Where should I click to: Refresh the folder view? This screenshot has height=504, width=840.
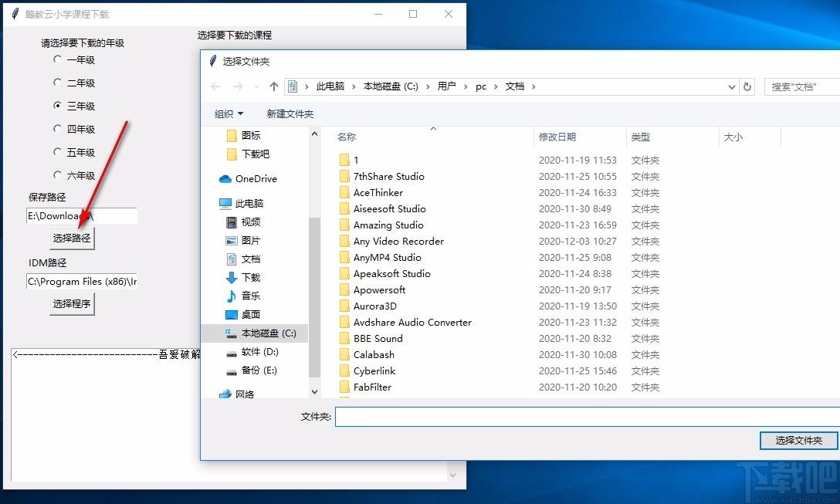tap(747, 86)
